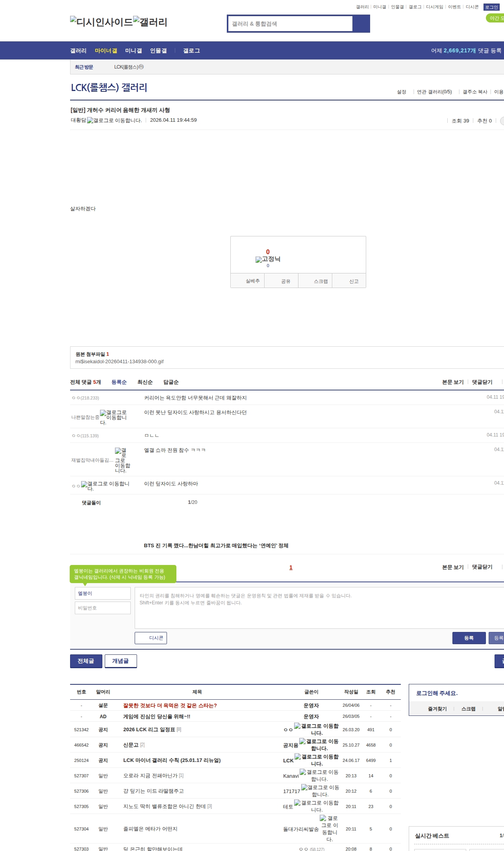Open post 오로라 지금 전패아닌가

pos(150,775)
